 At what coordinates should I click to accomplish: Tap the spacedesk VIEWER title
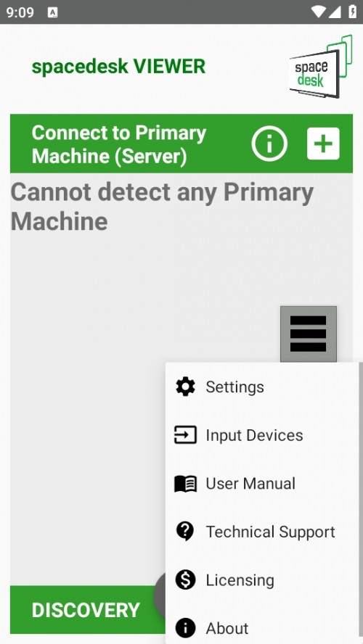(x=118, y=67)
